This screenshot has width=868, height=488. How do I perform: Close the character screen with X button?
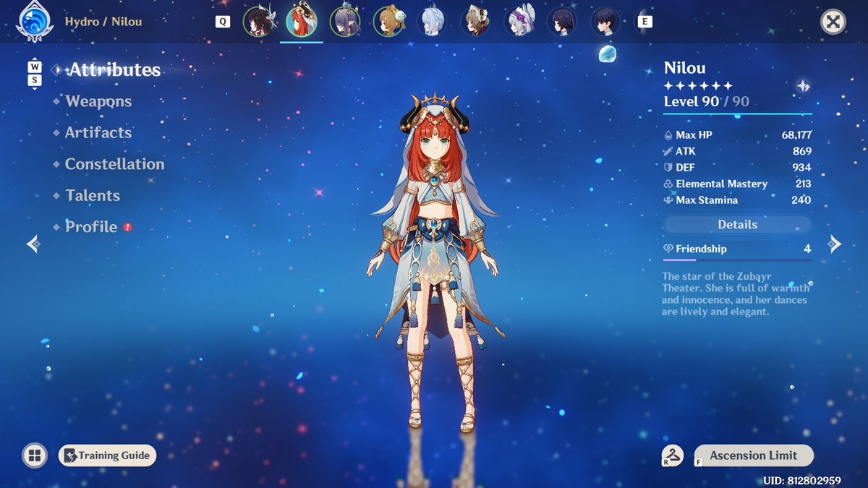pos(833,22)
